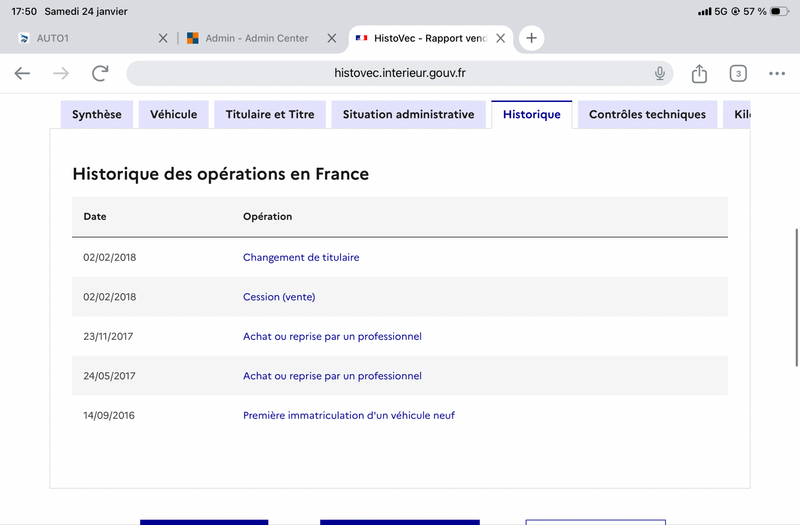800x525 pixels.
Task: Show the Contrôles techniques tab
Action: (647, 115)
